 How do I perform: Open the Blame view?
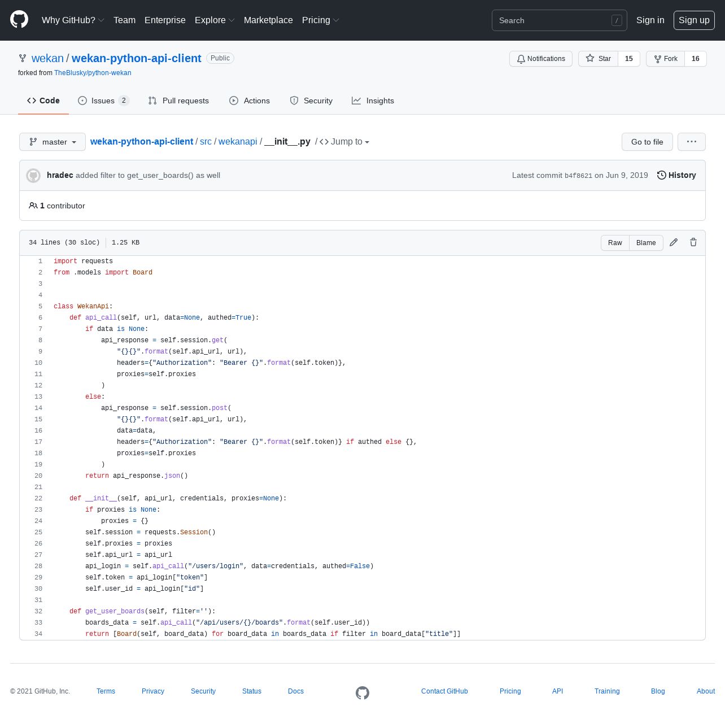click(646, 243)
